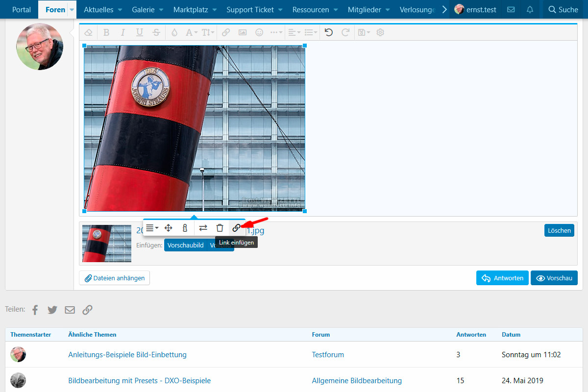Click avatar in Anleitungs-Beispiele row
588x392 pixels.
click(18, 354)
